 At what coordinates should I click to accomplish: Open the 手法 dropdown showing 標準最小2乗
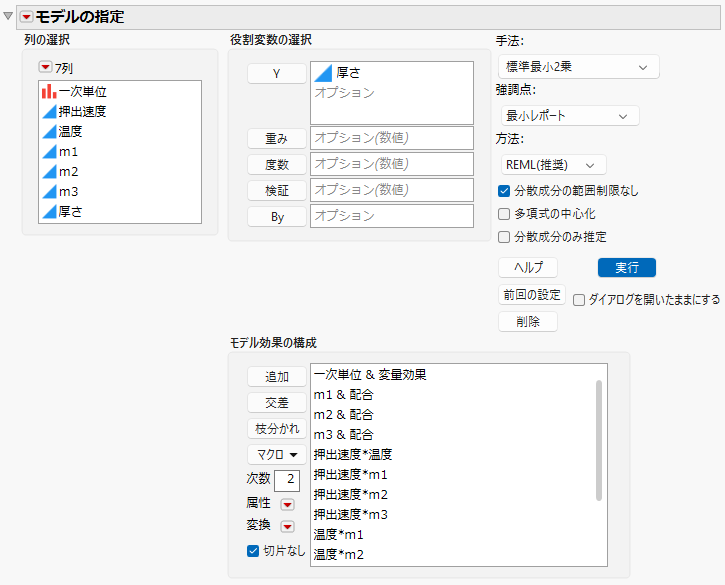(x=579, y=67)
